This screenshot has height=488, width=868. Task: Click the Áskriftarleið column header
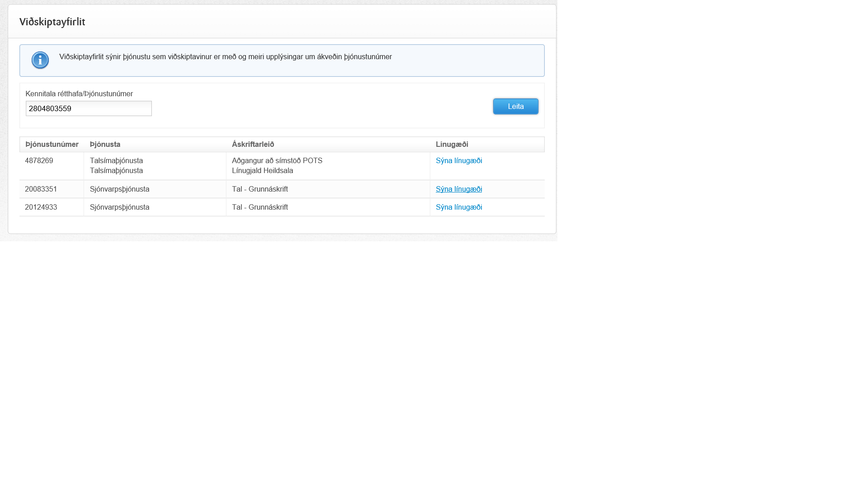point(253,145)
